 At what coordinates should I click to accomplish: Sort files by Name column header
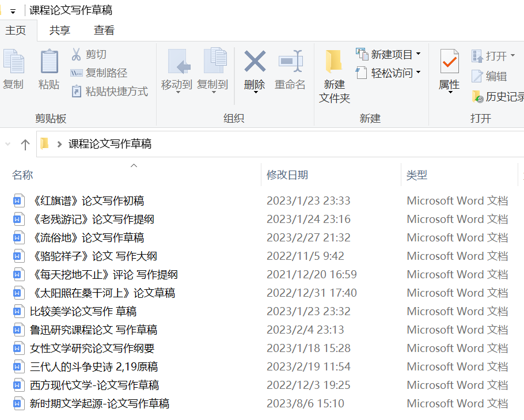tap(23, 175)
